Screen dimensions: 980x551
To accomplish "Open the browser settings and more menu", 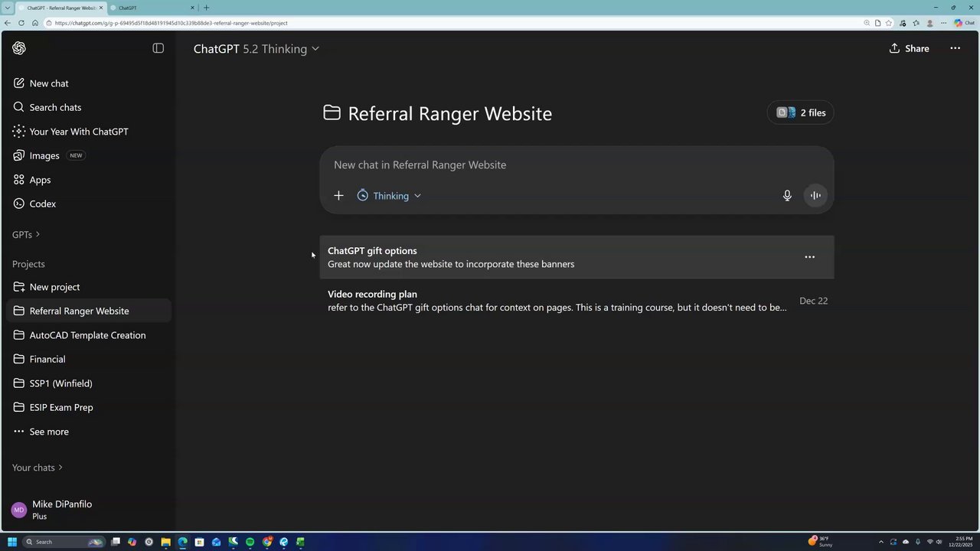I will [x=944, y=23].
